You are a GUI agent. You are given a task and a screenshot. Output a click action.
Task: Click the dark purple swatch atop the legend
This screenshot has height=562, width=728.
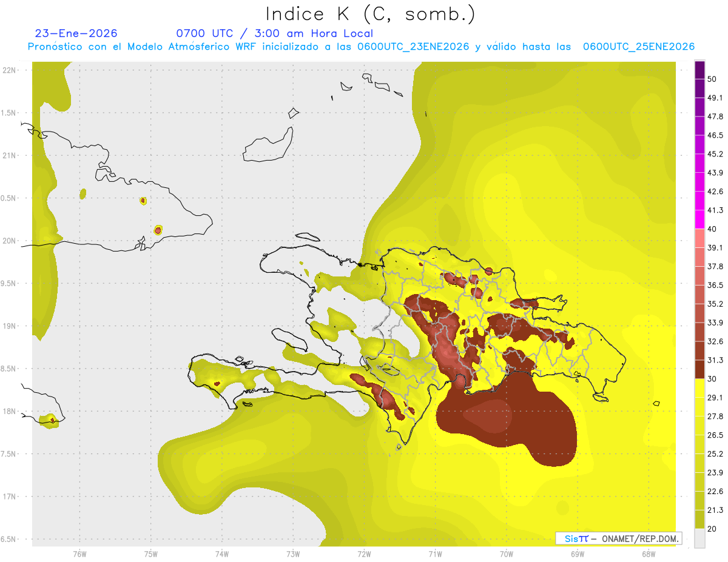700,70
